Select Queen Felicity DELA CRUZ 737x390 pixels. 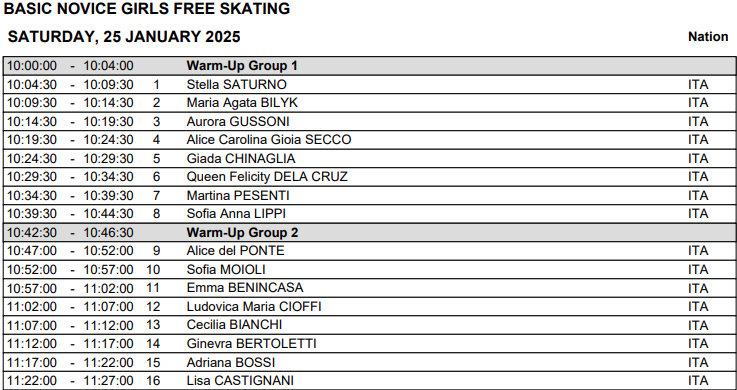pos(267,177)
